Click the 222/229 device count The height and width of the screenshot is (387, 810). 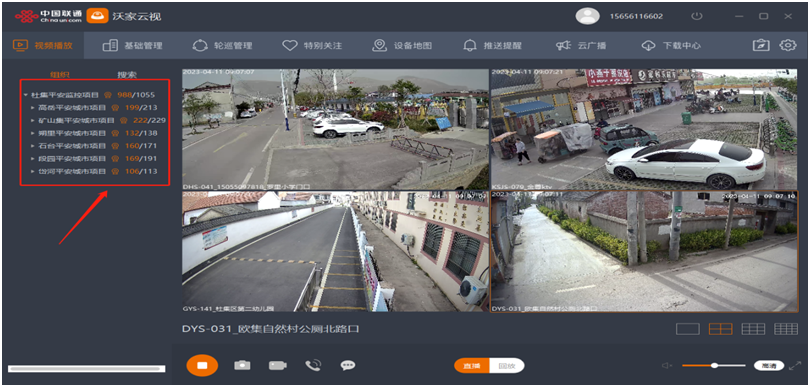(x=149, y=120)
